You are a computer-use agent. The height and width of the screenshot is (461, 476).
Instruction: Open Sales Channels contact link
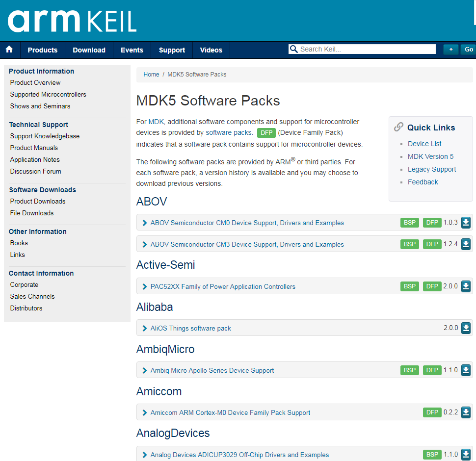[x=32, y=296]
